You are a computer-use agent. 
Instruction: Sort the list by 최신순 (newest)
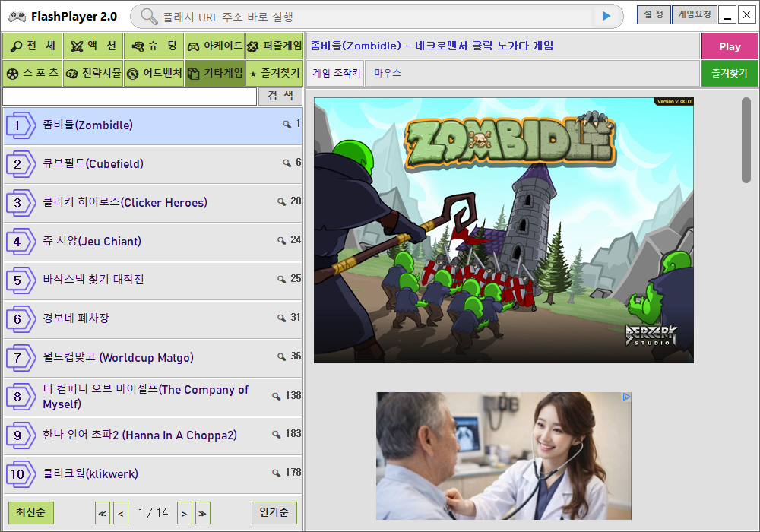[31, 512]
